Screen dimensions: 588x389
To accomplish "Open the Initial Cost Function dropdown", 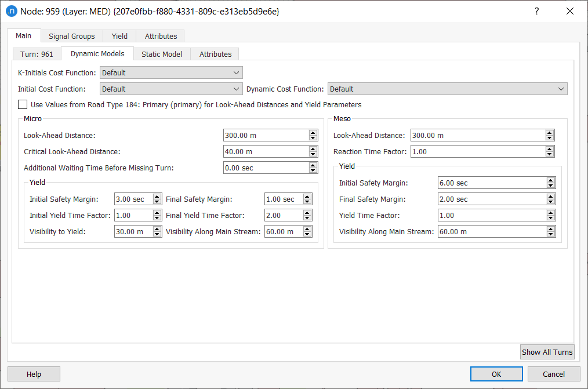I will click(x=170, y=90).
